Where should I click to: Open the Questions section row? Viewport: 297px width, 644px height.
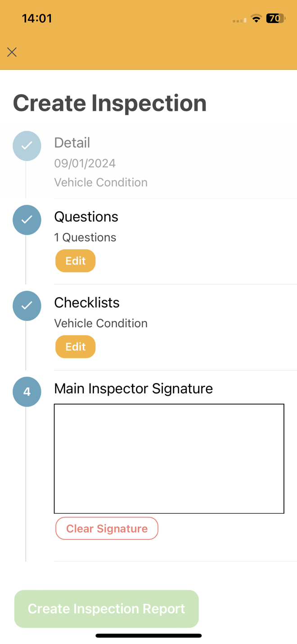[86, 217]
